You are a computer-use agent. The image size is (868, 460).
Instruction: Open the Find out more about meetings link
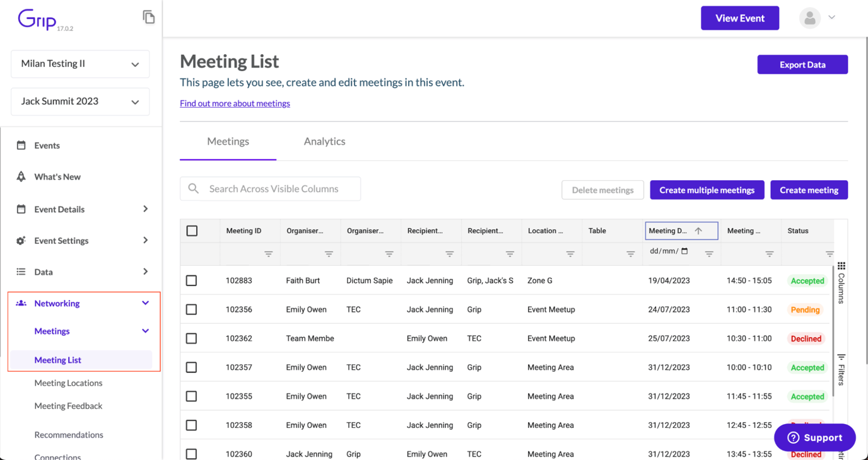tap(235, 103)
